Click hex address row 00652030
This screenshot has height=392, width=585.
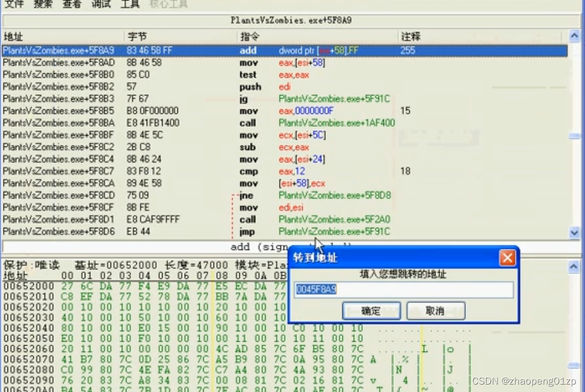(29, 318)
